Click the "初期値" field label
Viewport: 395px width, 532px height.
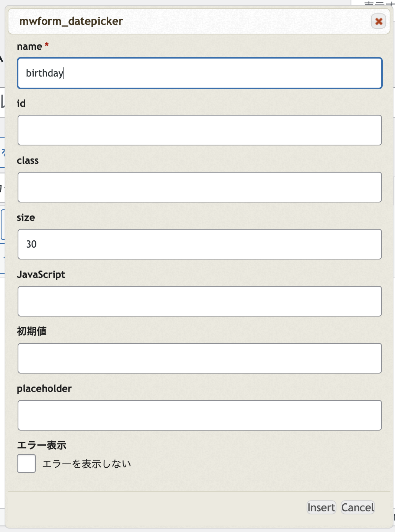32,331
